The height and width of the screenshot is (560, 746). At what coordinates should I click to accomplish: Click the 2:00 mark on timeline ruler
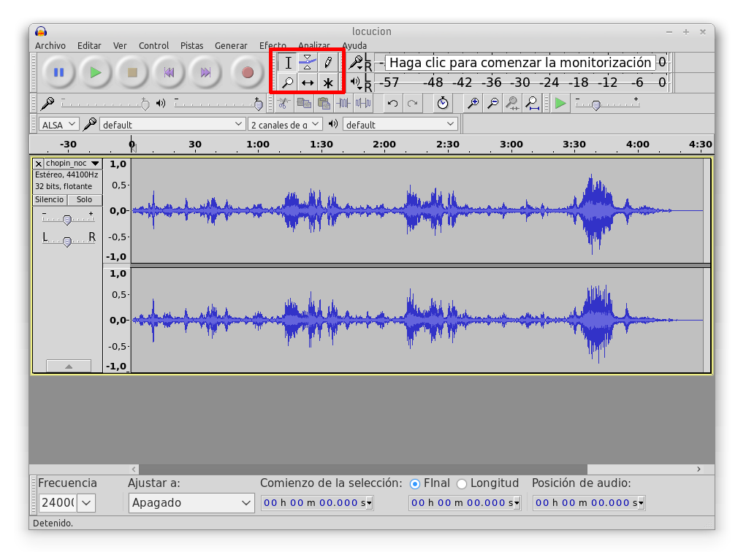[384, 144]
